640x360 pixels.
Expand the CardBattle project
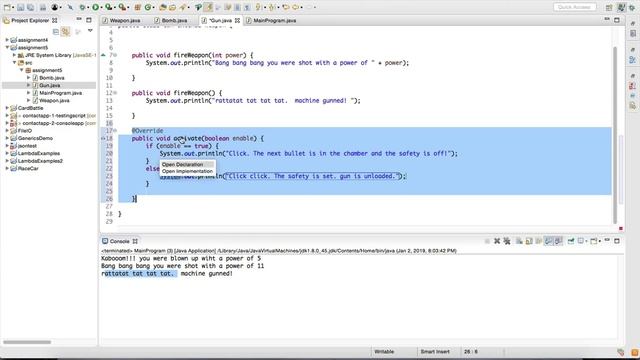point(7,108)
